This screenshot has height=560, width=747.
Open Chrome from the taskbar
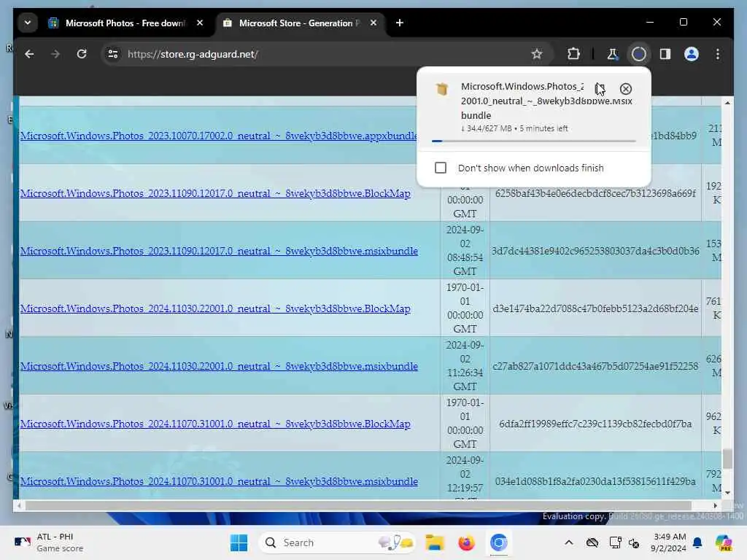click(x=498, y=542)
